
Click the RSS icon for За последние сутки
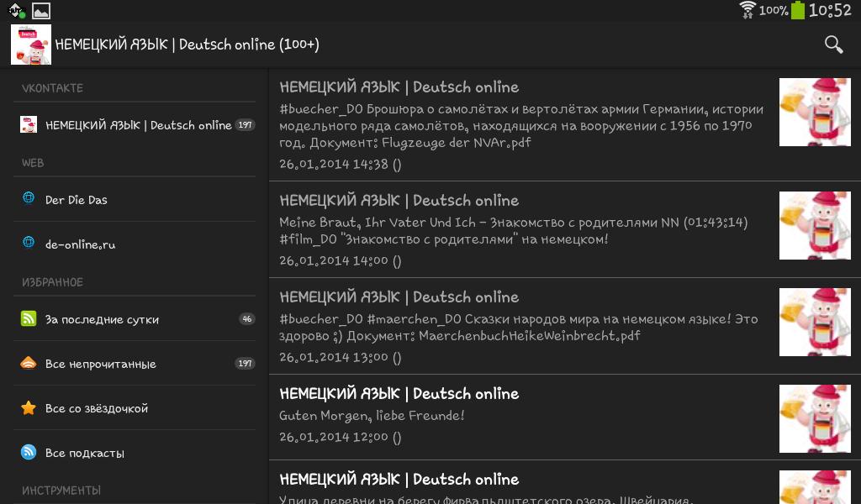tap(29, 319)
